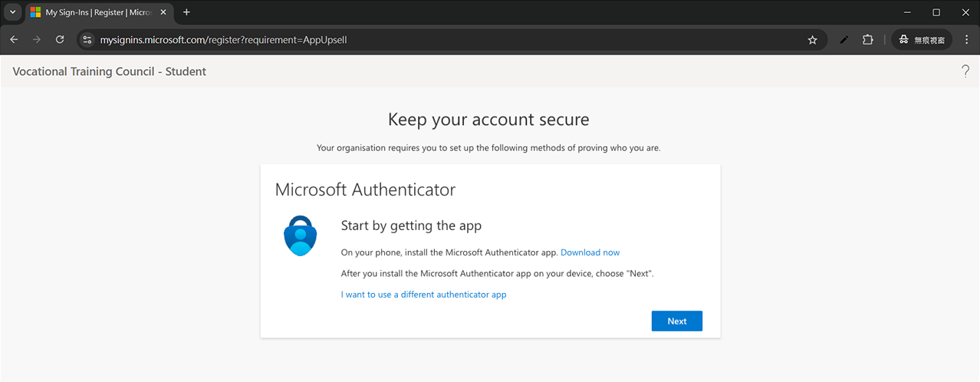
Task: Click the Microsoft Authenticator card title
Action: [365, 189]
